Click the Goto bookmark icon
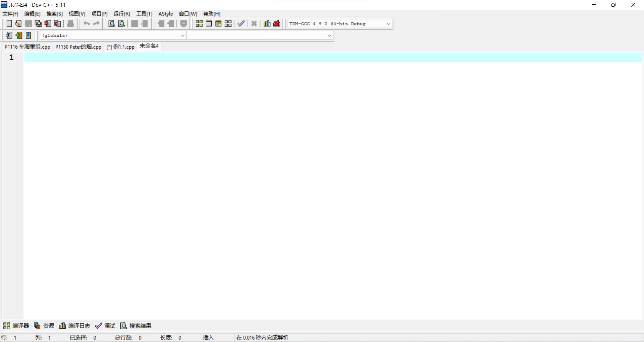This screenshot has height=342, width=644. pyautogui.click(x=29, y=35)
